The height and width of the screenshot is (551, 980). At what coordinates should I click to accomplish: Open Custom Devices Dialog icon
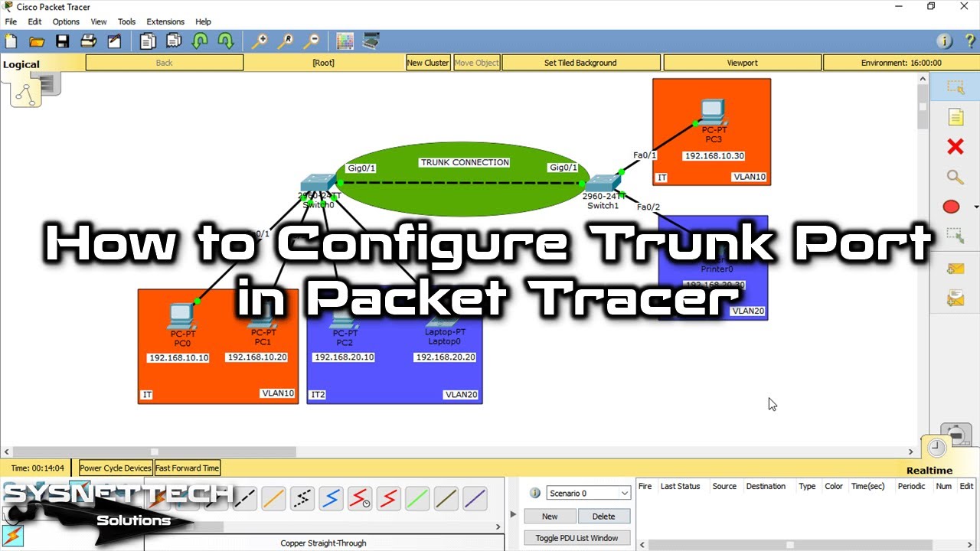[371, 41]
